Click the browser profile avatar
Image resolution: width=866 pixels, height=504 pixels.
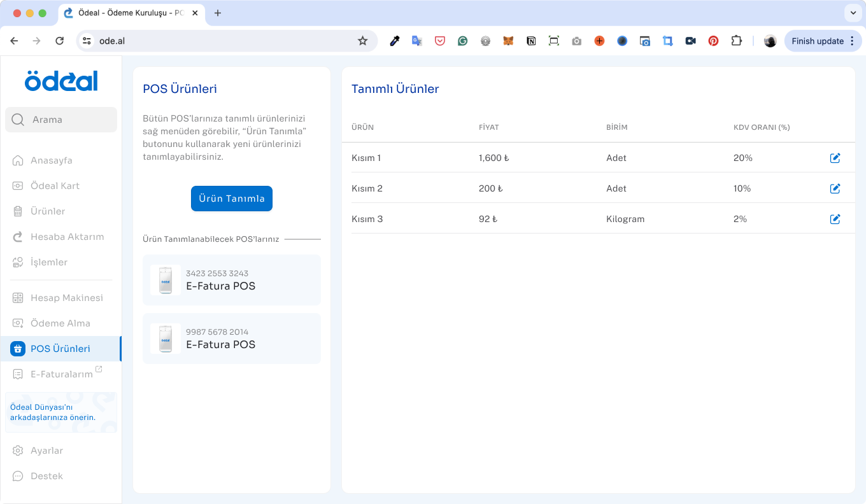click(770, 41)
